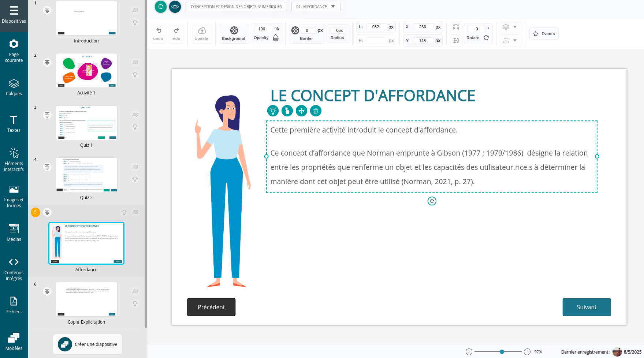Click the trash icon above the text block
Image resolution: width=644 pixels, height=358 pixels.
(x=316, y=111)
